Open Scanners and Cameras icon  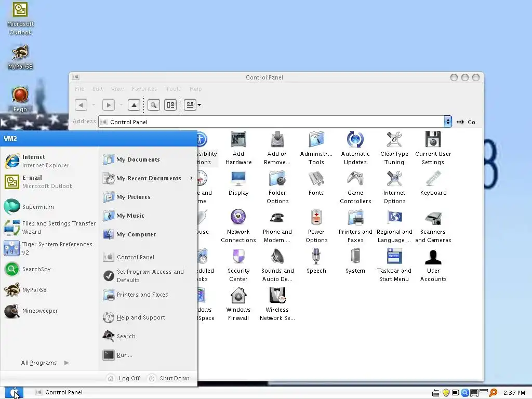point(433,227)
